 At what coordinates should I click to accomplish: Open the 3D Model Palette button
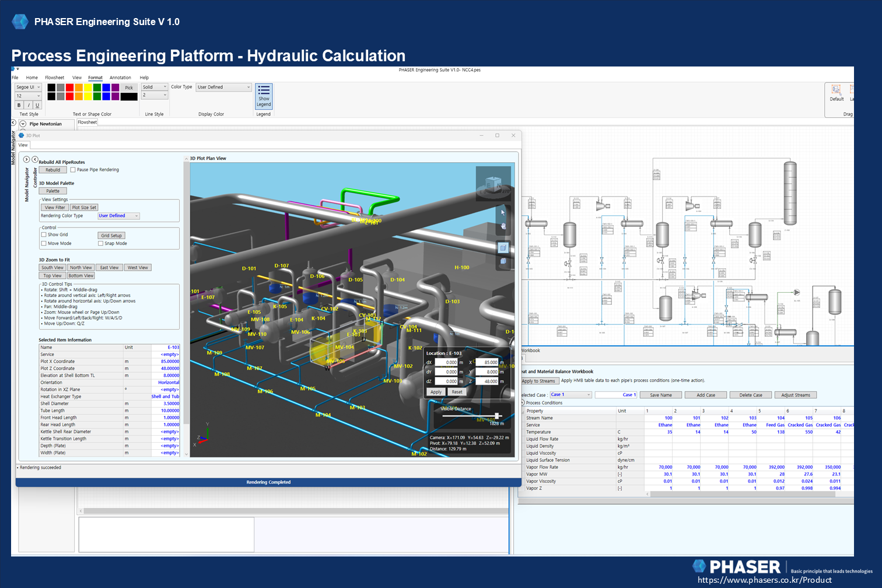pos(52,191)
